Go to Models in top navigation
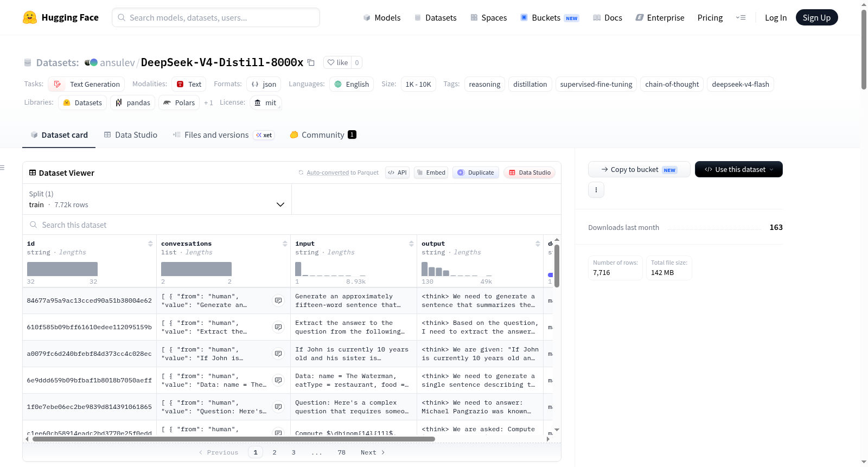This screenshot has width=868, height=467. click(x=382, y=17)
